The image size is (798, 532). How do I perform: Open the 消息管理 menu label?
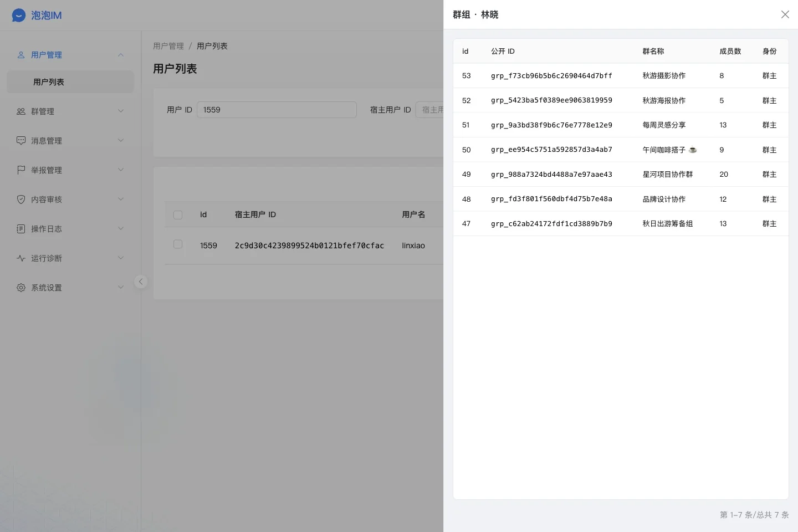(47, 141)
